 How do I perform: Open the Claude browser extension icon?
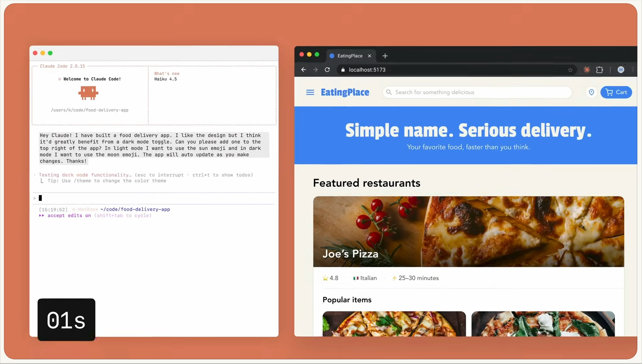click(587, 70)
